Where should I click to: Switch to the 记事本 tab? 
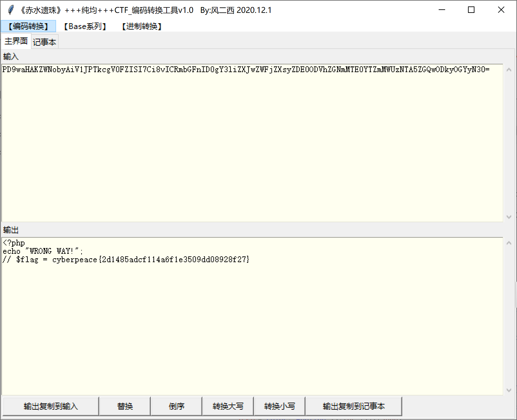point(44,41)
